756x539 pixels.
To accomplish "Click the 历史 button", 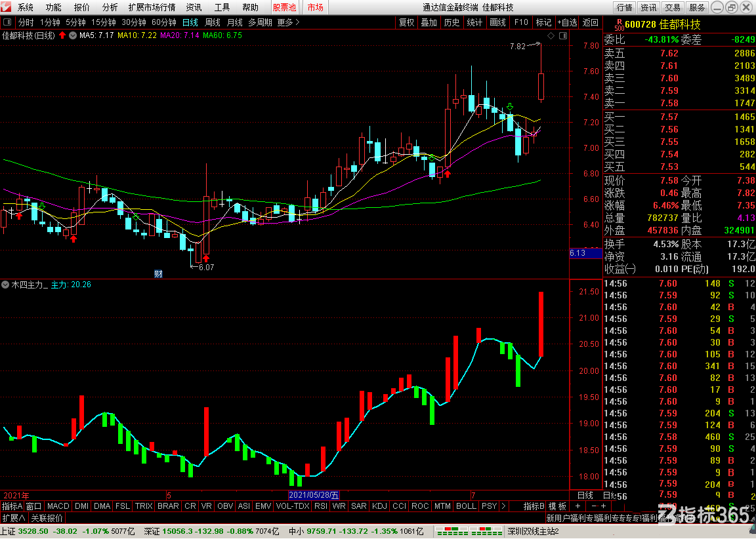I will pos(451,23).
